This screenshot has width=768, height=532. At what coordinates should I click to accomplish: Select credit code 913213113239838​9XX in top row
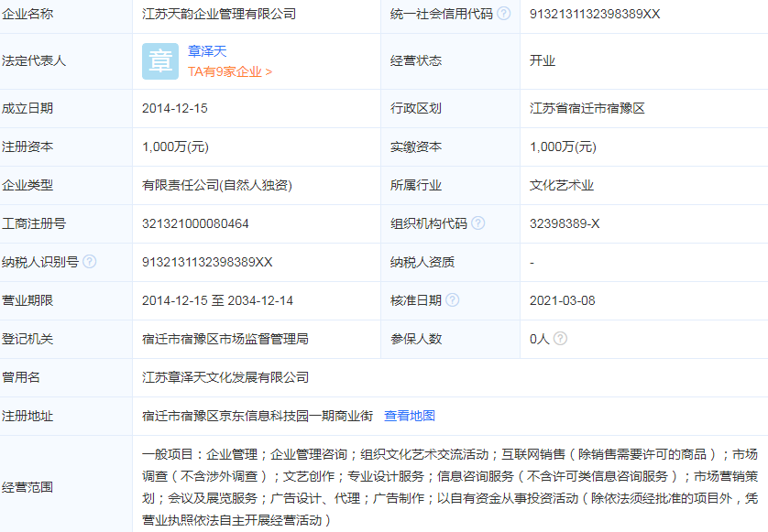tap(595, 14)
